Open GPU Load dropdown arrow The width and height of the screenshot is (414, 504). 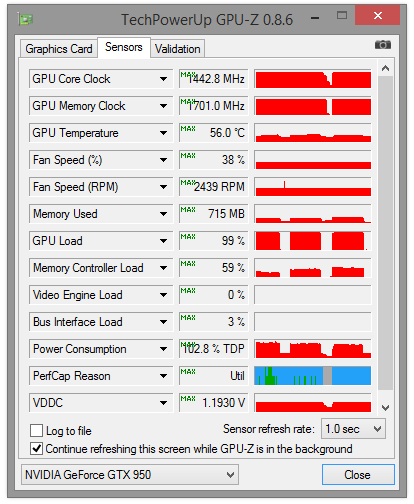(x=163, y=241)
